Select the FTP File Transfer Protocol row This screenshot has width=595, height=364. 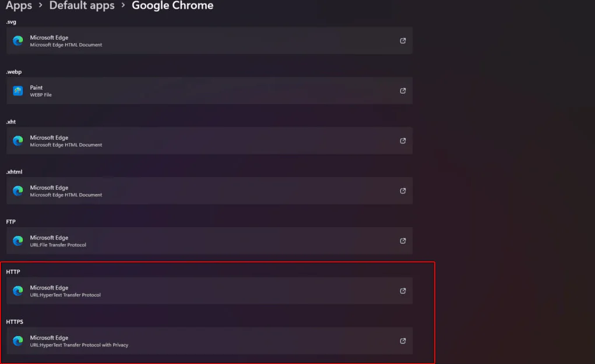pyautogui.click(x=210, y=241)
